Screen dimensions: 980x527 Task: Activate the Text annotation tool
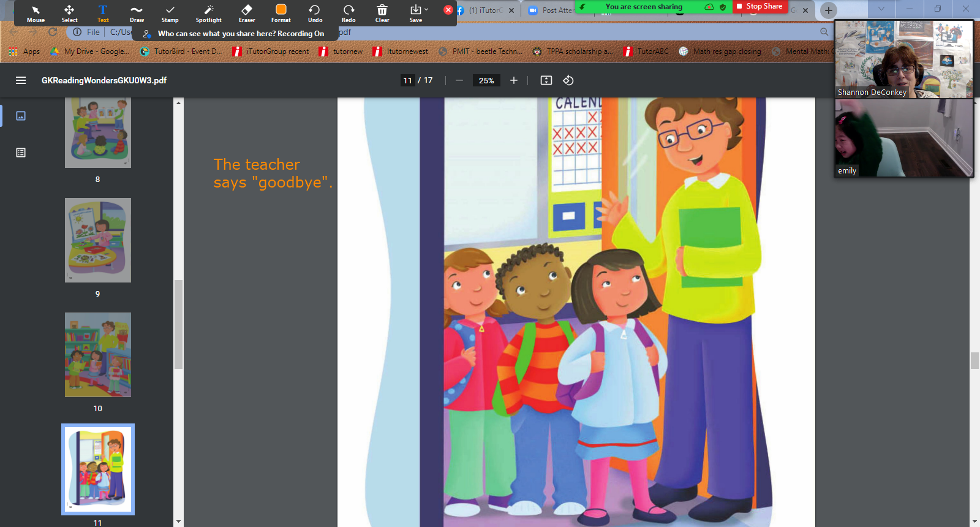(103, 13)
